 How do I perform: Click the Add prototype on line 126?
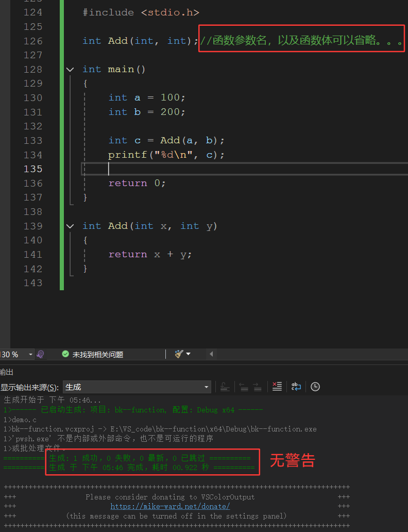(x=140, y=41)
